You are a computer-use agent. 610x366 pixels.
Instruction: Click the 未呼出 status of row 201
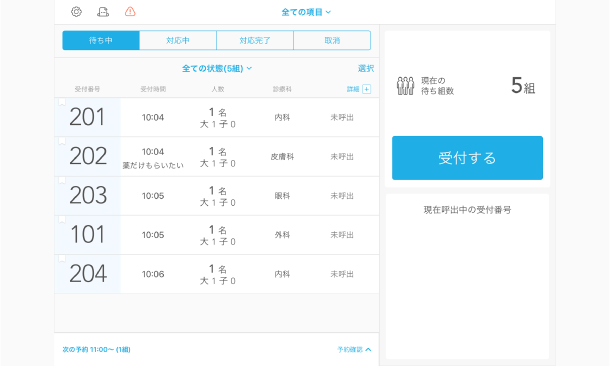pyautogui.click(x=342, y=117)
